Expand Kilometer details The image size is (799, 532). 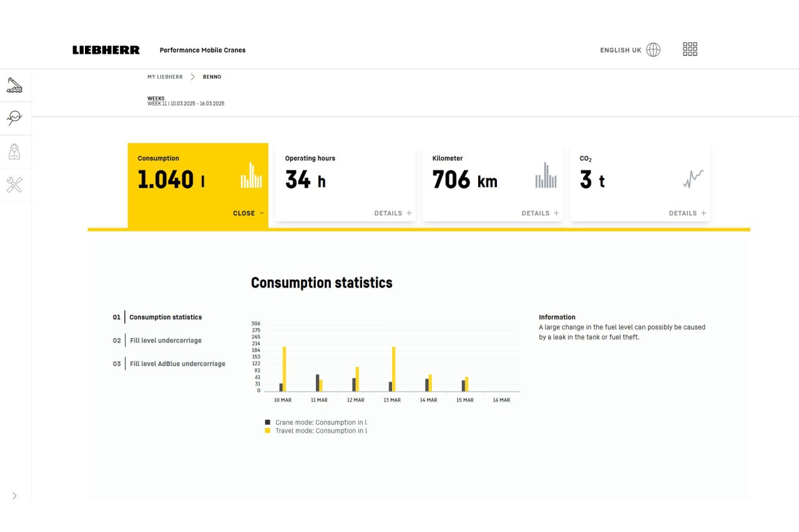(x=540, y=213)
